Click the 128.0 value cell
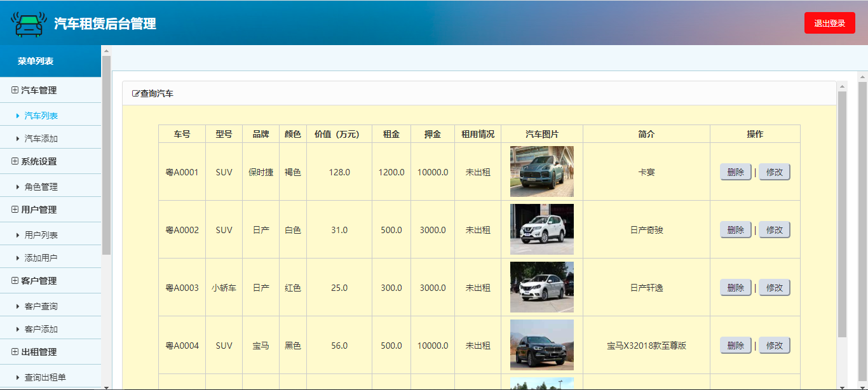This screenshot has width=868, height=390. coord(339,172)
